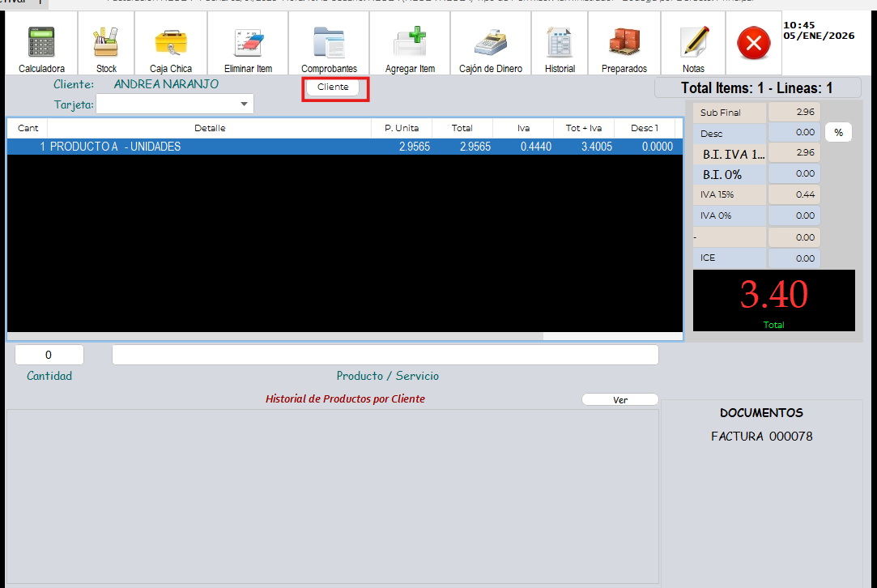Open Caja Chica petty cash
Screen dimensions: 877x588
pyautogui.click(x=171, y=45)
